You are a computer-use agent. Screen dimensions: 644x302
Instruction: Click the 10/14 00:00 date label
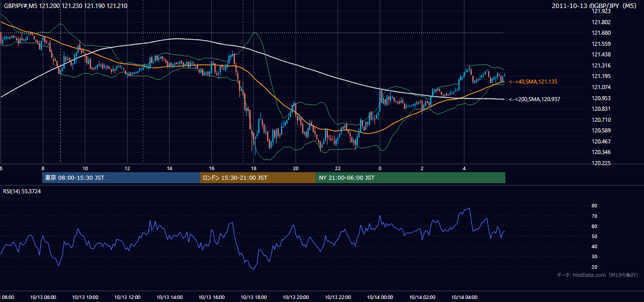click(380, 297)
